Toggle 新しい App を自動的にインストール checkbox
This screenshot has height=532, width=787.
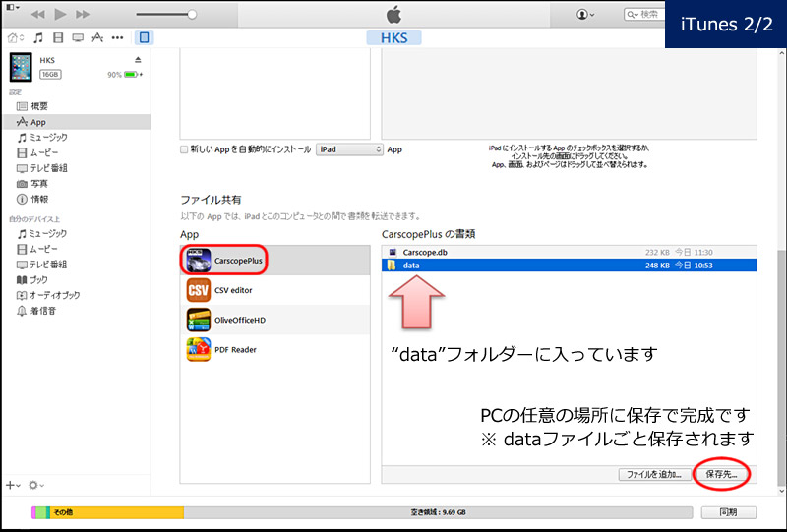184,149
